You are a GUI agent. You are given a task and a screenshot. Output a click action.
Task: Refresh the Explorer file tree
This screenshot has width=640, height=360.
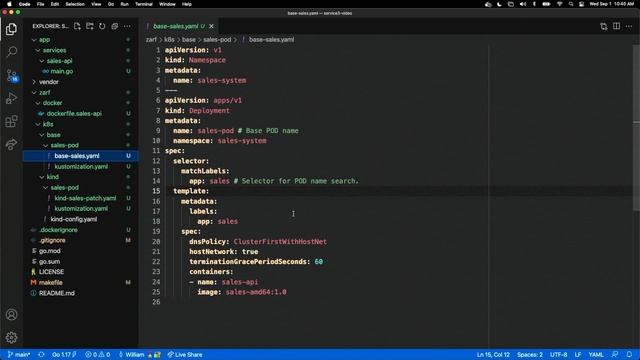pos(102,26)
